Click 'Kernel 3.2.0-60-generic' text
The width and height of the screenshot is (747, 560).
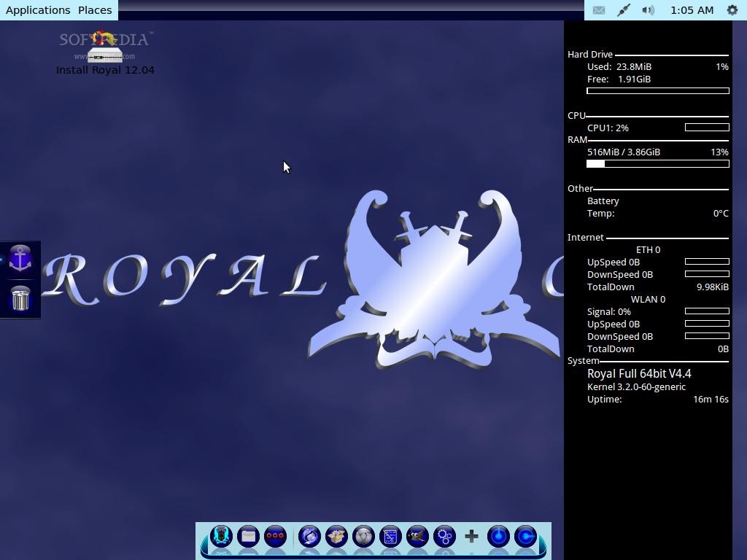[x=636, y=386]
